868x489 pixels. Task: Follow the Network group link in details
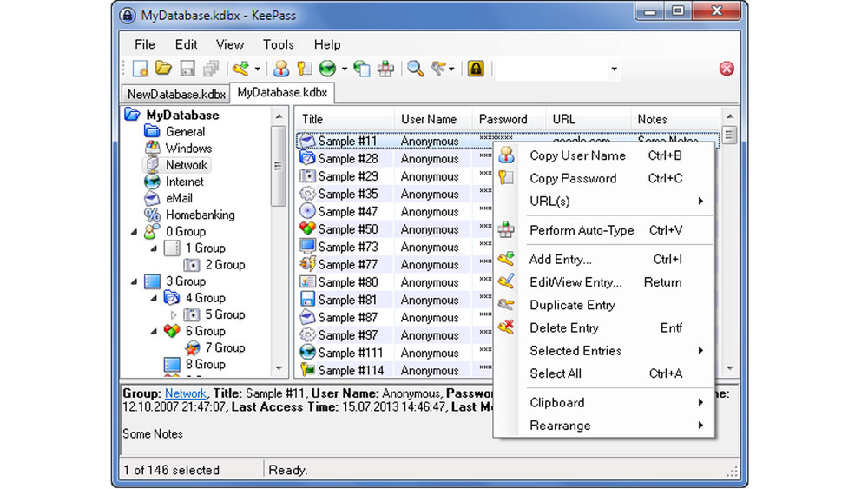(186, 393)
